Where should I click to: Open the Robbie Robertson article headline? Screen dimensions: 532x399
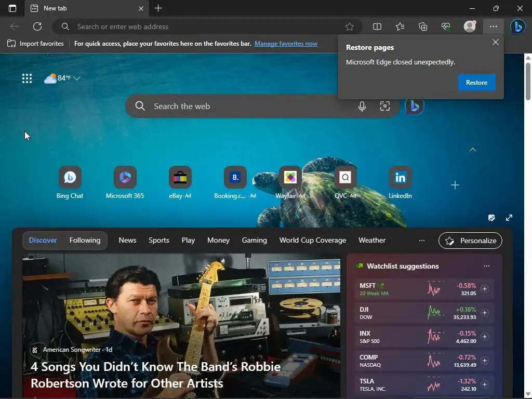(155, 375)
